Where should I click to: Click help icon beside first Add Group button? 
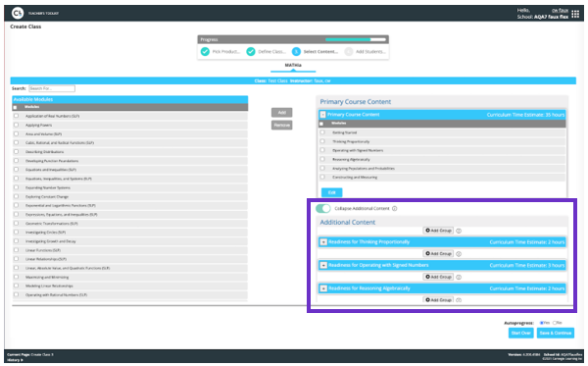click(x=459, y=231)
